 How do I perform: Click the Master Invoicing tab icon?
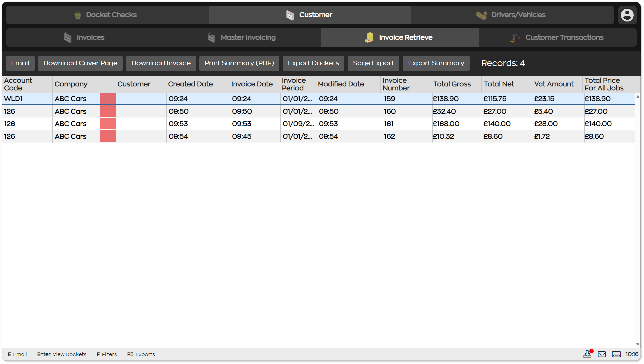[x=211, y=38]
